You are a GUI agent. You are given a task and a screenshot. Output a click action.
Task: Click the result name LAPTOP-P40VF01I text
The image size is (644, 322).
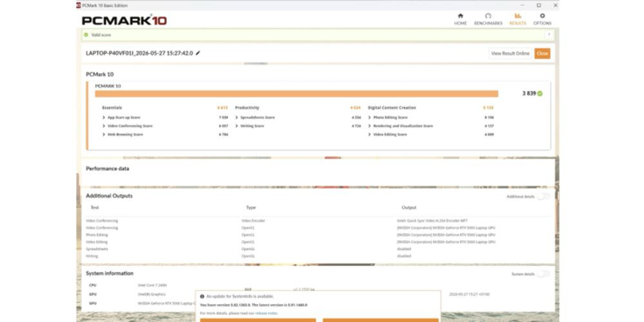click(x=140, y=53)
